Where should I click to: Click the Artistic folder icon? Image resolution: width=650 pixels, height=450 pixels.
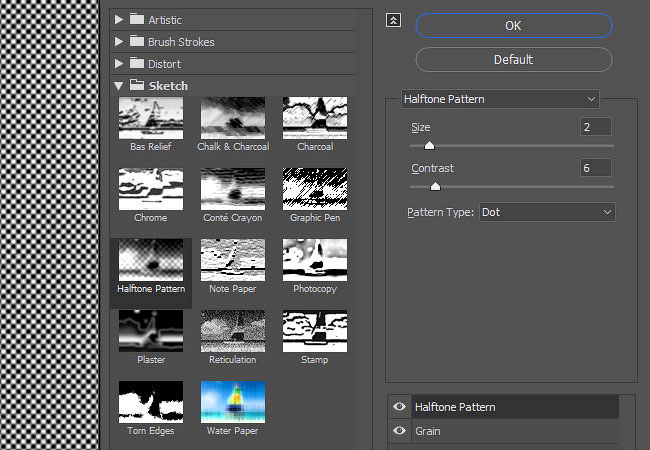pyautogui.click(x=137, y=19)
